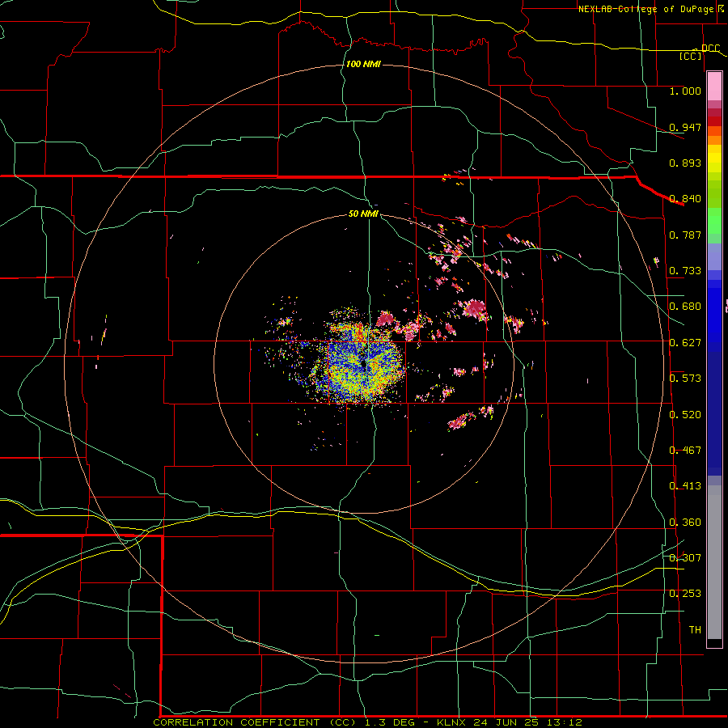Select the 0.467 scale value
Viewport: 728px width, 728px height.
(685, 451)
